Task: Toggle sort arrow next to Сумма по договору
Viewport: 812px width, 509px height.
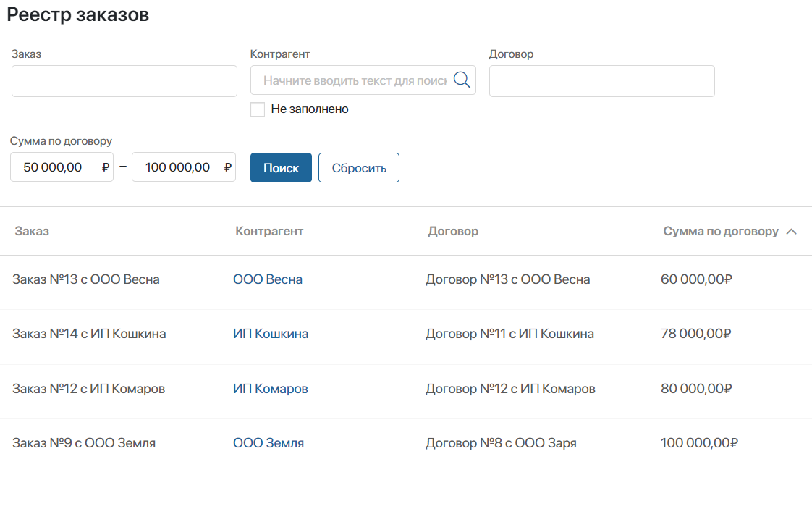Action: coord(791,232)
